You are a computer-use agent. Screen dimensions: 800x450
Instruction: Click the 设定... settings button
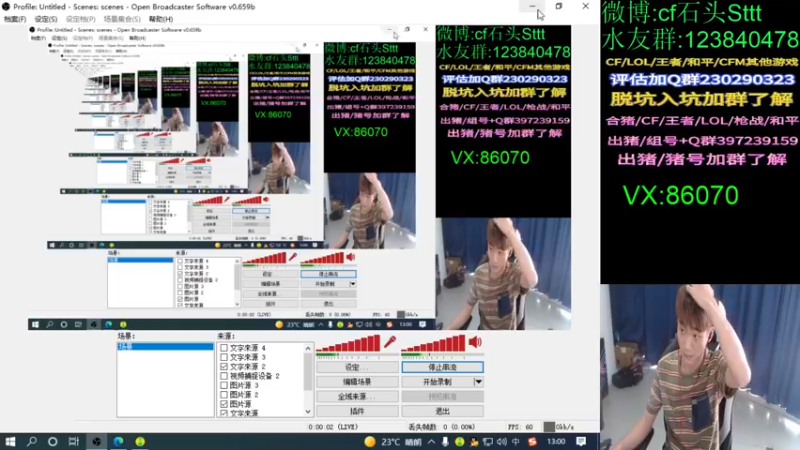(357, 367)
